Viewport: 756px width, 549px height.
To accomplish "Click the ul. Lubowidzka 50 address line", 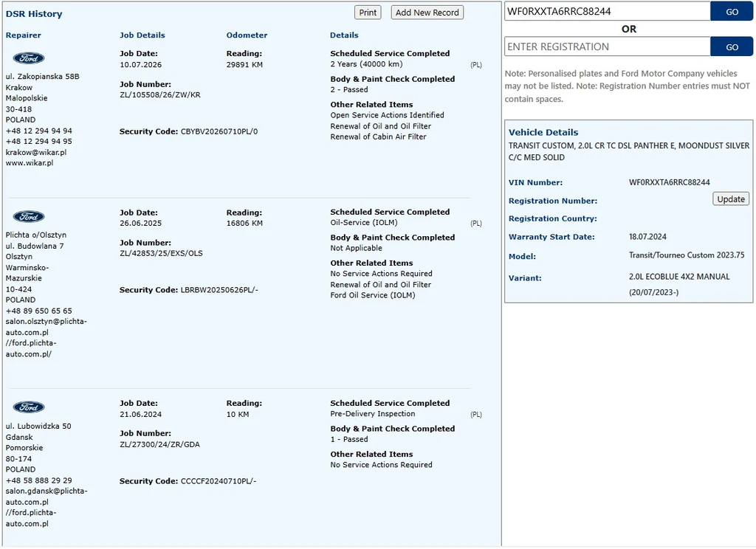I will (38, 427).
